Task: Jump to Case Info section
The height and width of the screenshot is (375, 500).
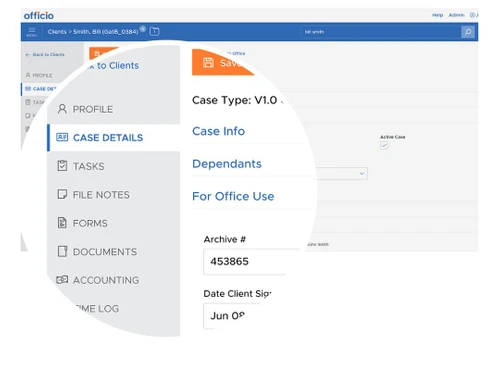Action: [x=218, y=131]
